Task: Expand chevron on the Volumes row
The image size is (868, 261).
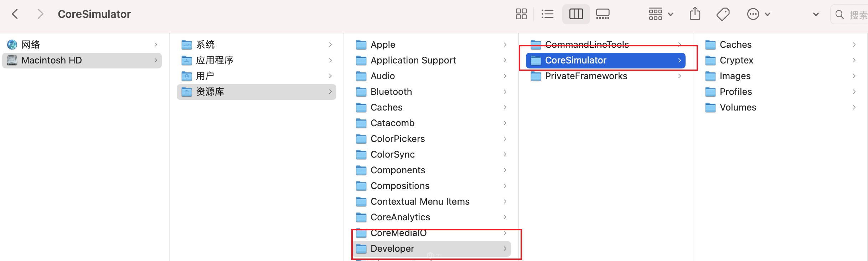Action: click(x=854, y=107)
